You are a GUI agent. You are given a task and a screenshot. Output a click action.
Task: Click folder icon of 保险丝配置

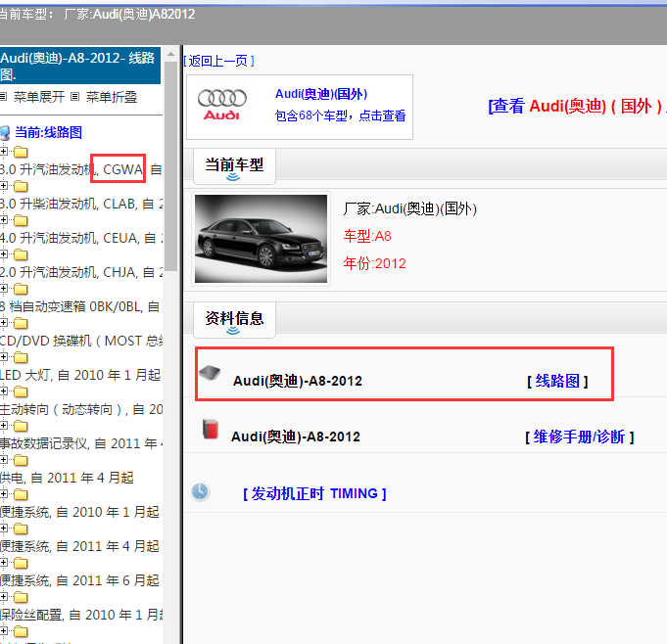tap(21, 597)
